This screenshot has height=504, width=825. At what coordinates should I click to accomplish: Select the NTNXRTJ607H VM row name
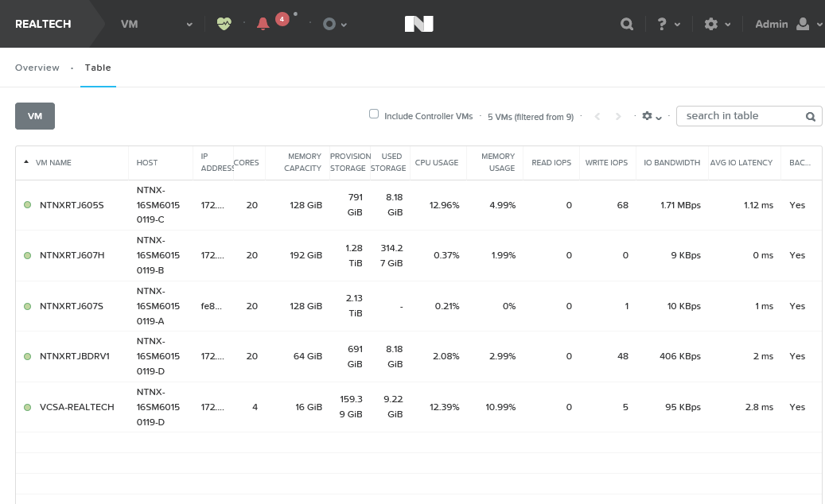[72, 255]
